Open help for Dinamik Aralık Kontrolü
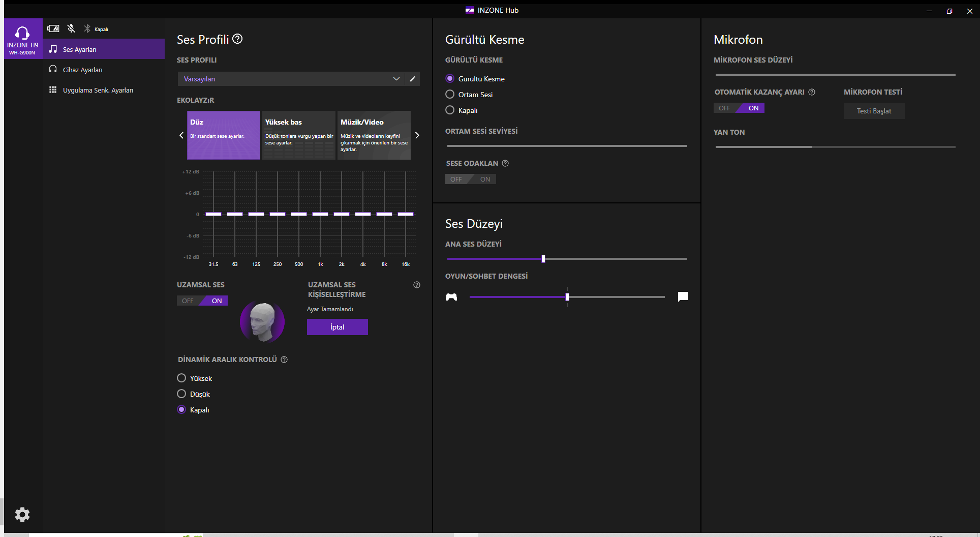This screenshot has height=537, width=980. coord(284,360)
